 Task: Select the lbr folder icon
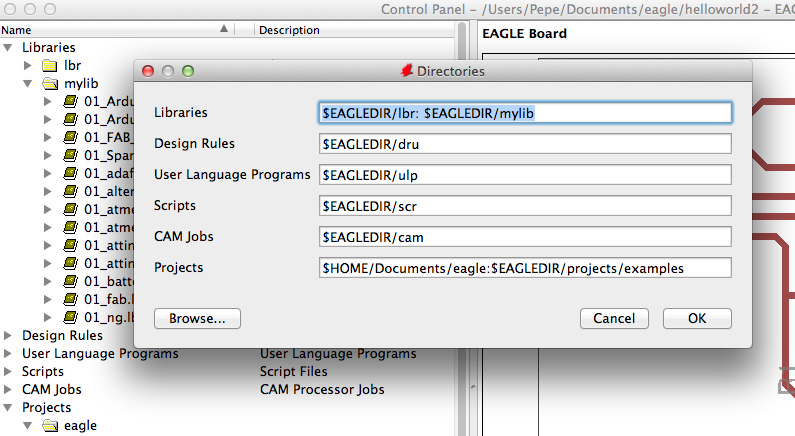coord(50,65)
